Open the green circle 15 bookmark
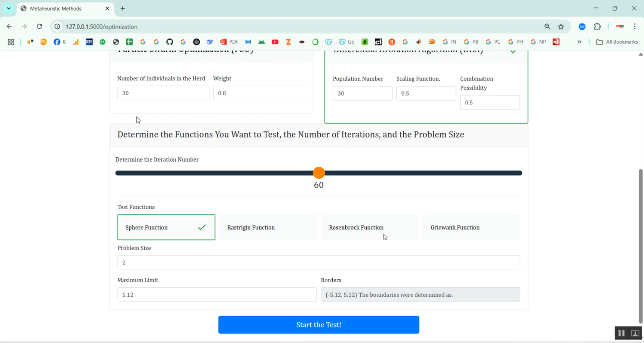Screen dimensions: 644x343 pyautogui.click(x=103, y=42)
